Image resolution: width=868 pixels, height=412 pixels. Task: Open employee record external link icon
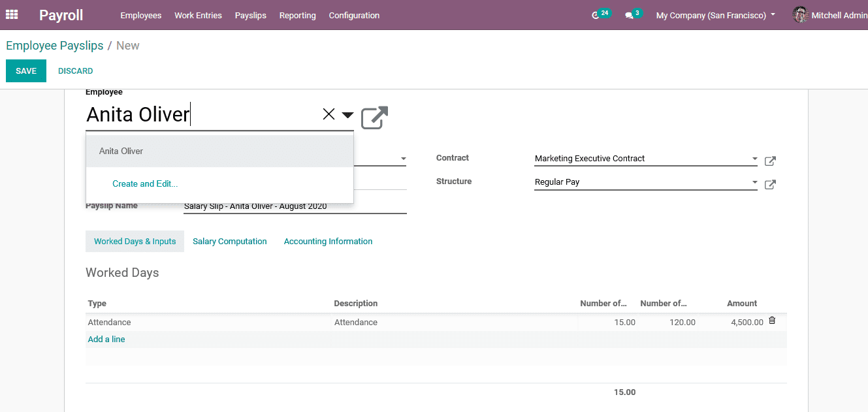374,118
